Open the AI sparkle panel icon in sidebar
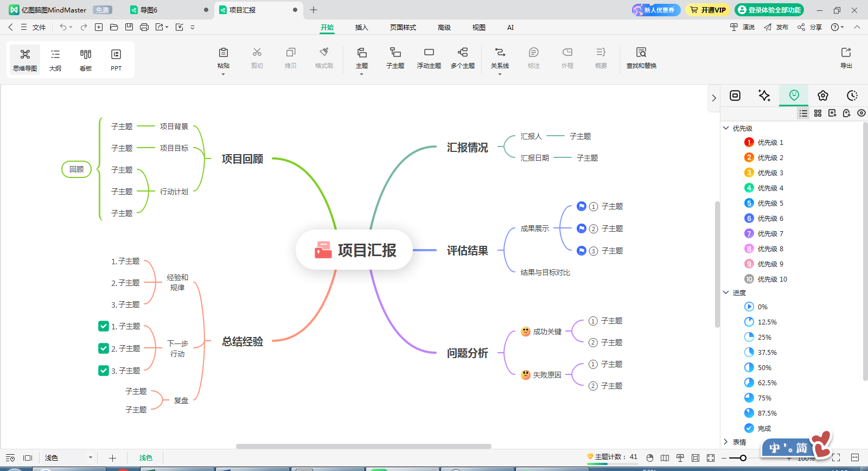 [x=764, y=96]
